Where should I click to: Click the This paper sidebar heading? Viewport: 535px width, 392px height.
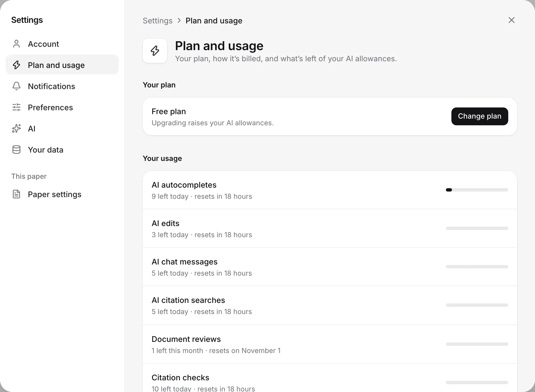(x=29, y=176)
